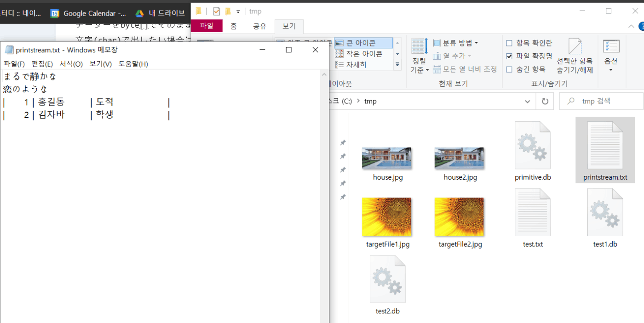
Task: Click the line '恋のような' in Notepad
Action: pos(25,89)
